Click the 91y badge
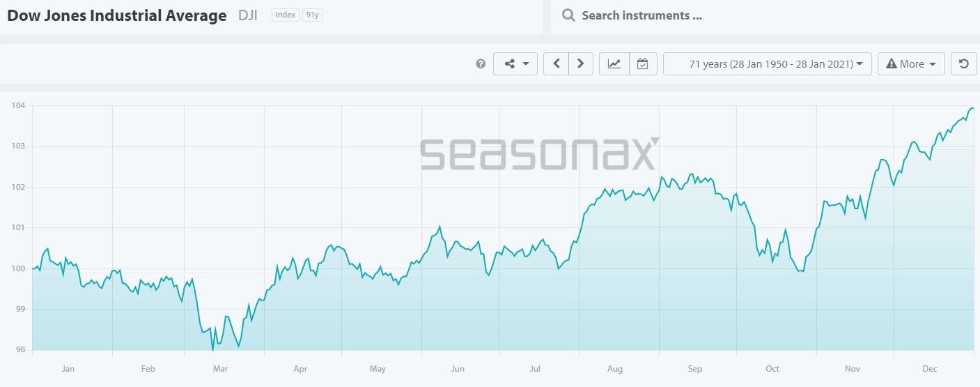This screenshot has height=387, width=980. click(312, 15)
